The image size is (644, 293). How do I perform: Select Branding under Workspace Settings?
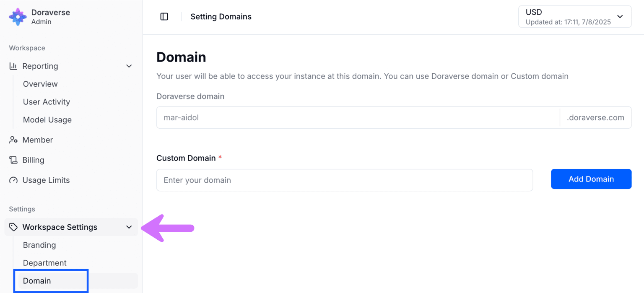click(x=39, y=245)
